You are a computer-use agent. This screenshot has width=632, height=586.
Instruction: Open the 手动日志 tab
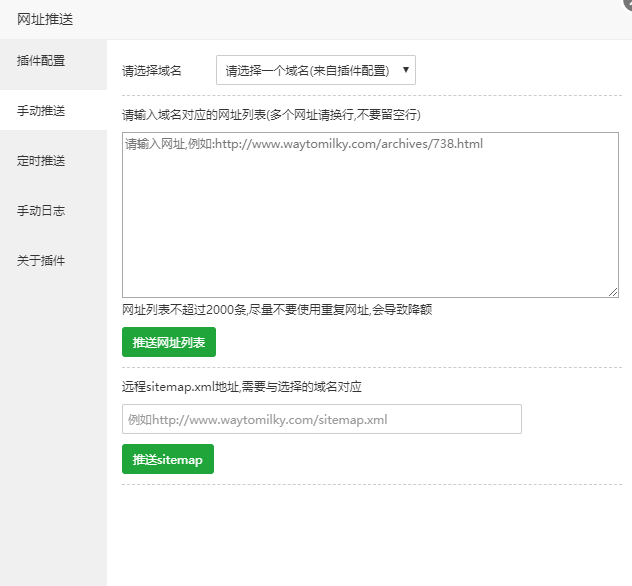point(53,210)
